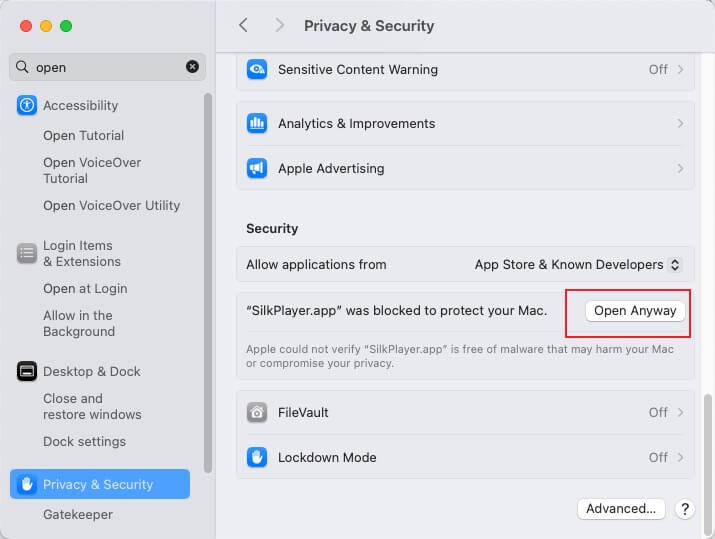Select Dock settings result
Screen dimensions: 715x539
click(x=84, y=441)
